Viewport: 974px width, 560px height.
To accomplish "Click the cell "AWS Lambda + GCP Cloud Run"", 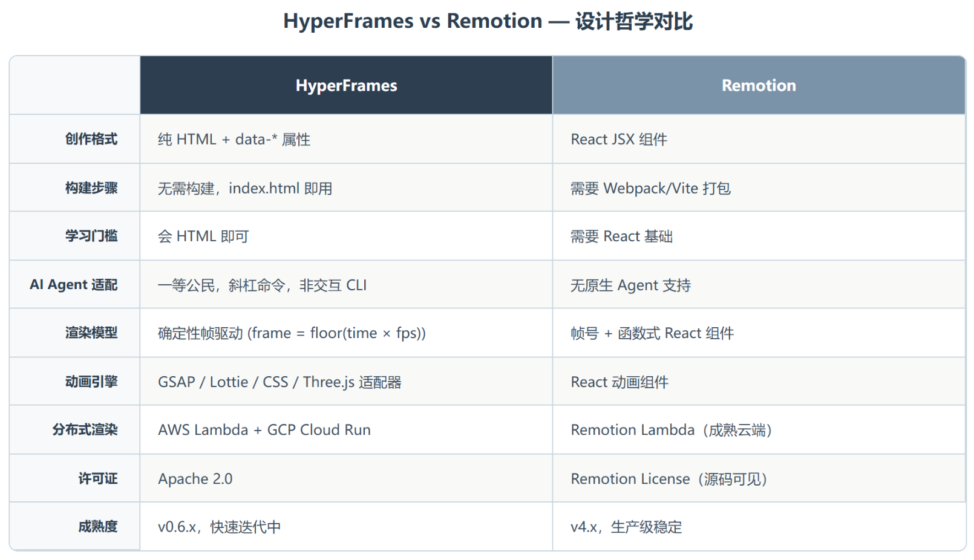I will pyautogui.click(x=346, y=429).
